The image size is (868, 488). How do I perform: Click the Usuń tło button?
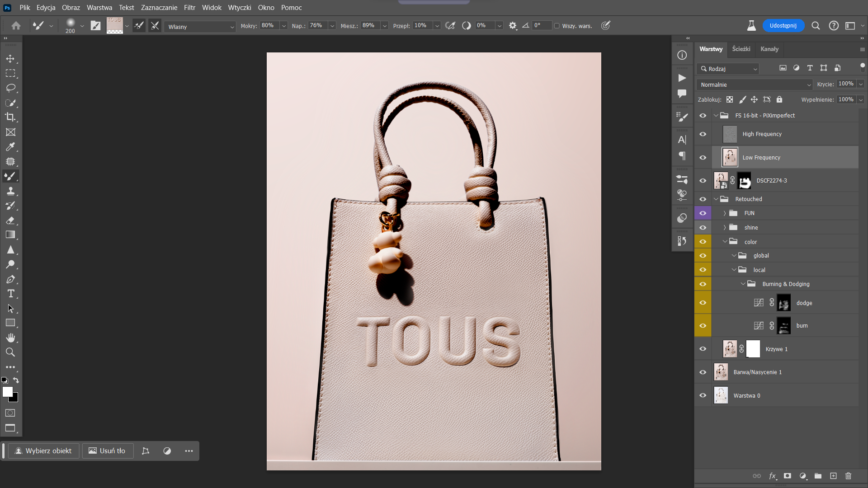pos(108,451)
